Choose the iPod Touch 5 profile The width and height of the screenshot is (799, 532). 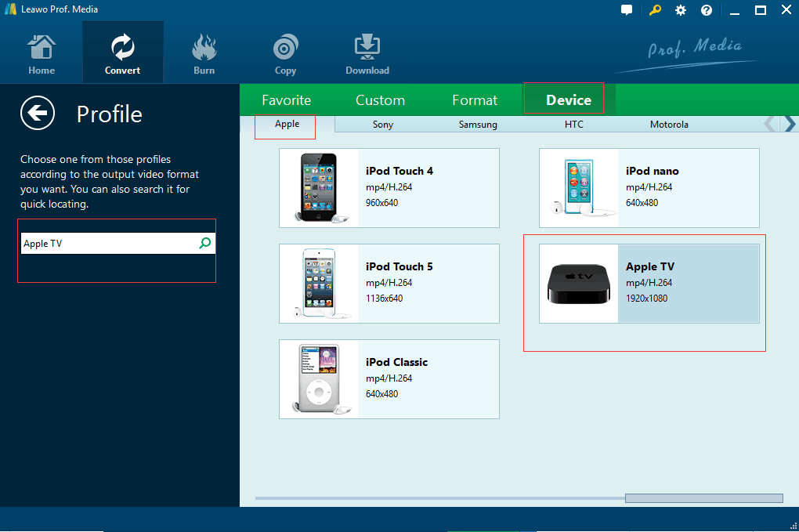point(389,283)
